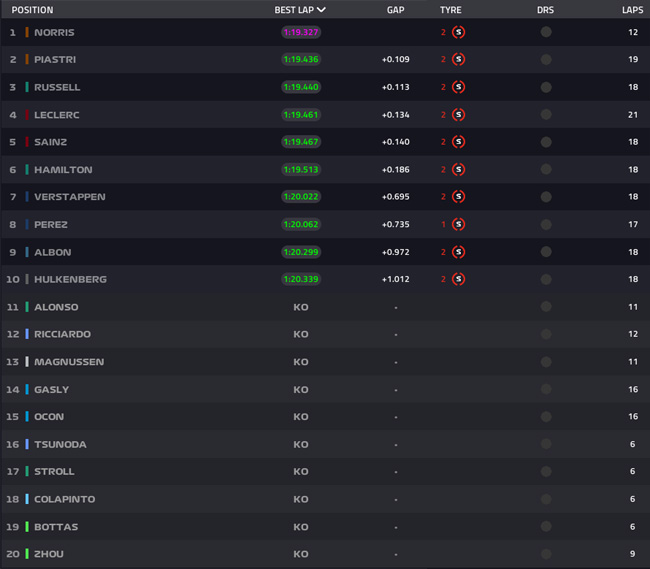Click DRS indicator dot for Piastri
Screen dimensions: 650x569
coord(546,59)
